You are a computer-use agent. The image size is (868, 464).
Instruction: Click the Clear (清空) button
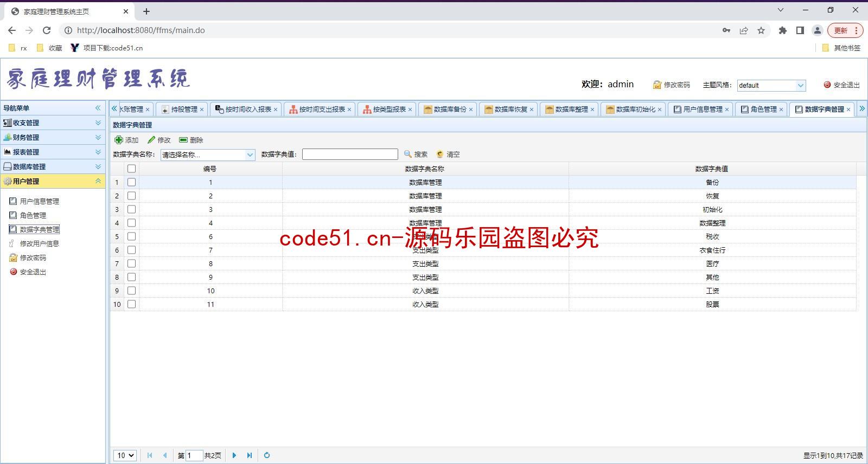click(448, 154)
